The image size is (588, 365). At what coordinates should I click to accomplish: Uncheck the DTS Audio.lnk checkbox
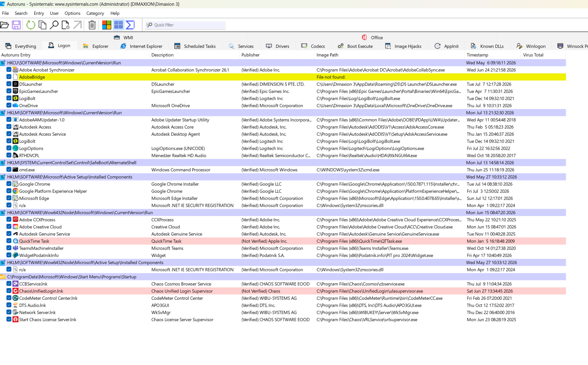tap(9, 305)
